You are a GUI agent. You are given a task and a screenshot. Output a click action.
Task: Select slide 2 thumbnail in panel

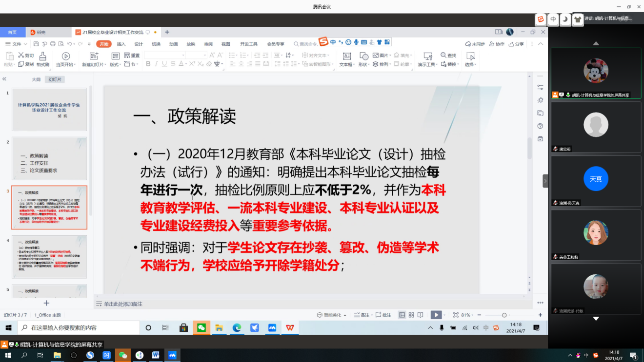click(49, 159)
